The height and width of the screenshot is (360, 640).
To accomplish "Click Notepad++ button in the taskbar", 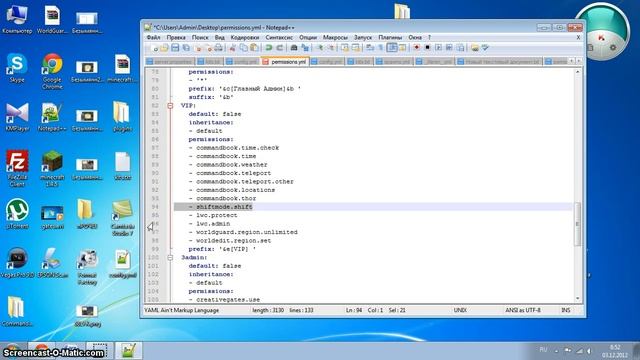I will tap(128, 351).
